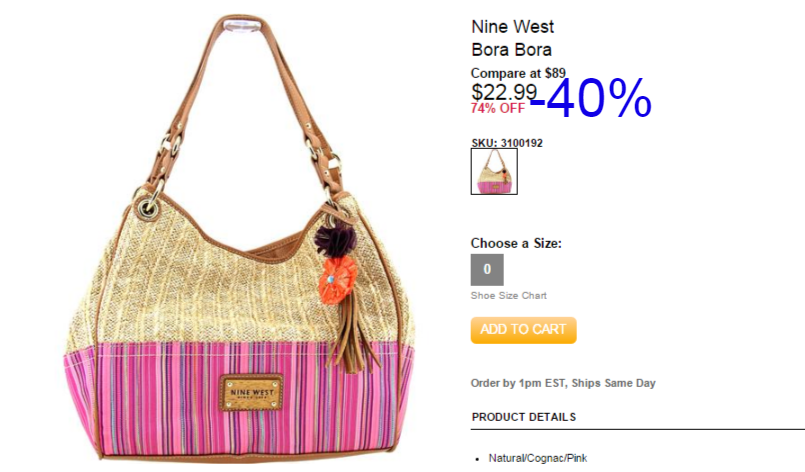Click the Natural/Cognac/Pink color detail
The image size is (805, 472).
538,458
